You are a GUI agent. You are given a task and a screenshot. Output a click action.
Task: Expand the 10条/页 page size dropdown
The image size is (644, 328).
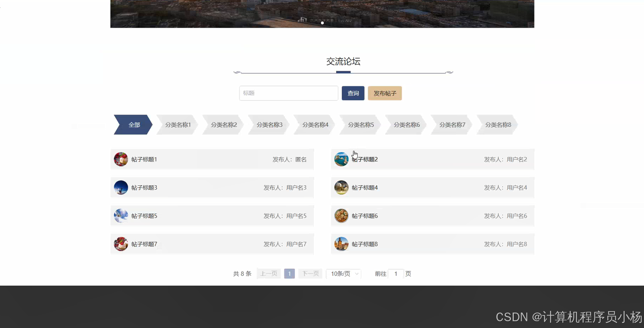coord(344,274)
